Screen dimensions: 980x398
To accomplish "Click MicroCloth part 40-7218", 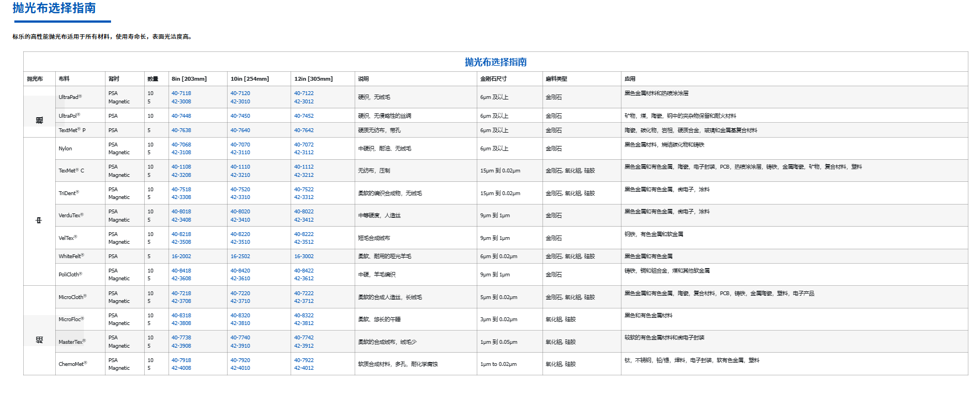I will click(x=181, y=294).
